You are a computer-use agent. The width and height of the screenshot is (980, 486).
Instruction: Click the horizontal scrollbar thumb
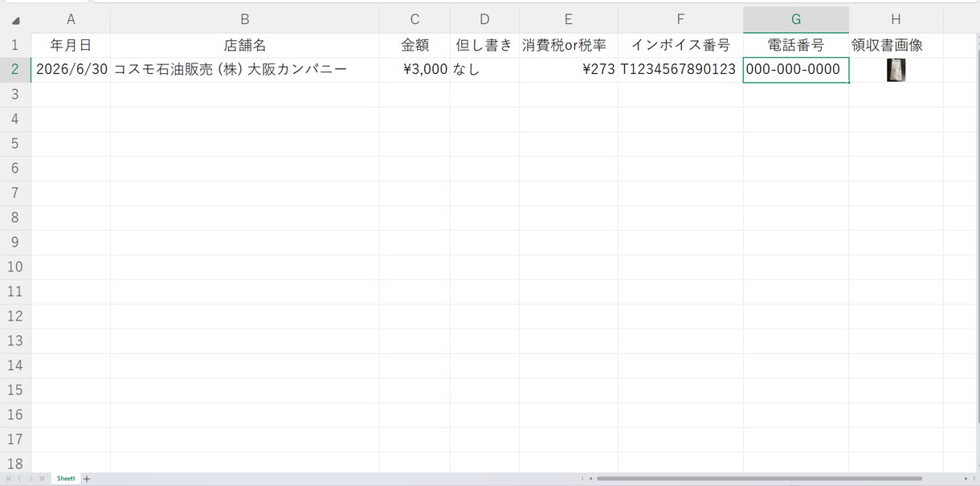[x=759, y=479]
